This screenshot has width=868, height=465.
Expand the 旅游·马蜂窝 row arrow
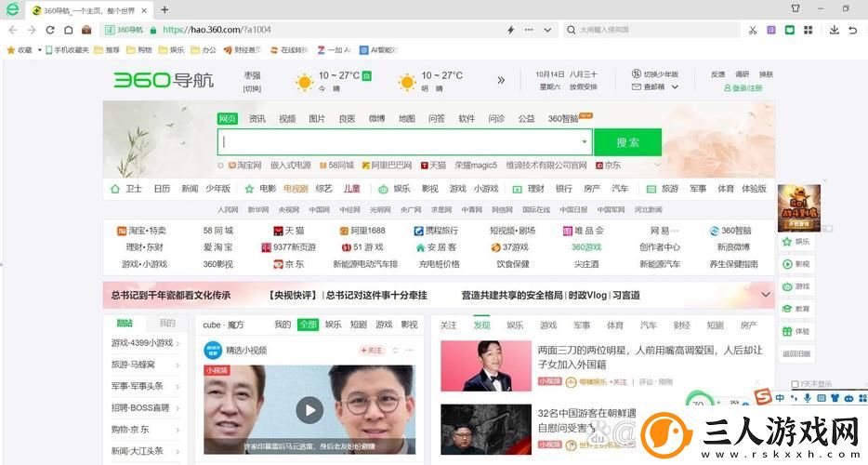click(x=178, y=365)
